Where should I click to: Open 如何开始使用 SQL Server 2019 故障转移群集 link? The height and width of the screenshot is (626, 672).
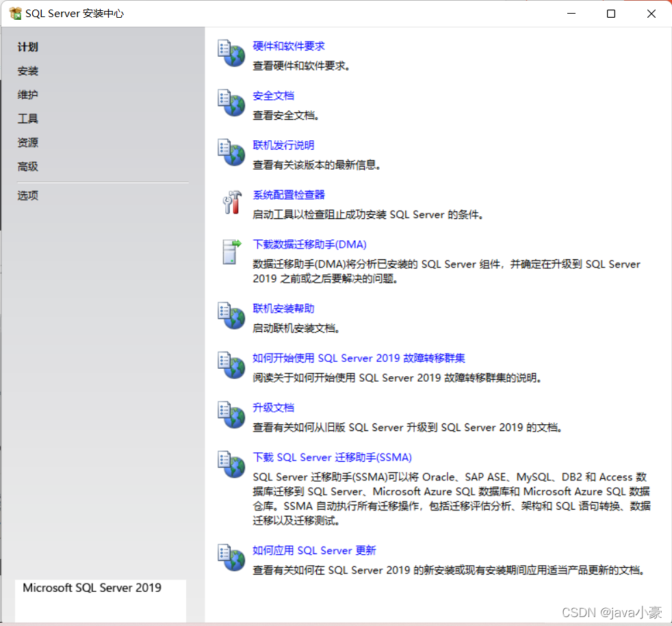point(359,358)
